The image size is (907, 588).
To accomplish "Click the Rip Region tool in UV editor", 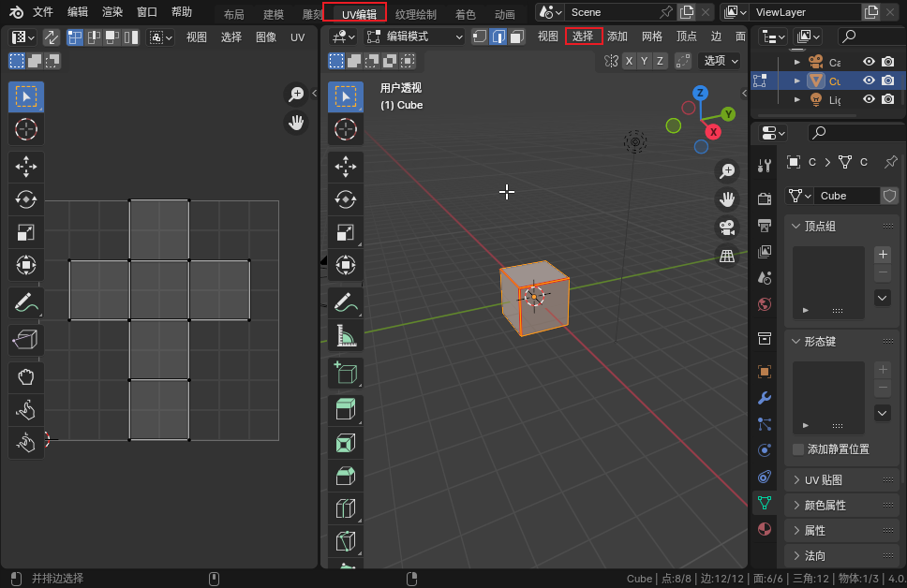I will [x=26, y=341].
